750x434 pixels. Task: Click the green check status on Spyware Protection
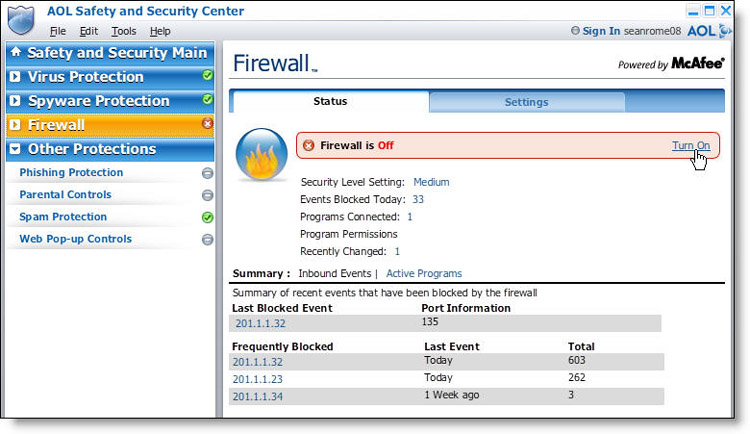click(207, 99)
